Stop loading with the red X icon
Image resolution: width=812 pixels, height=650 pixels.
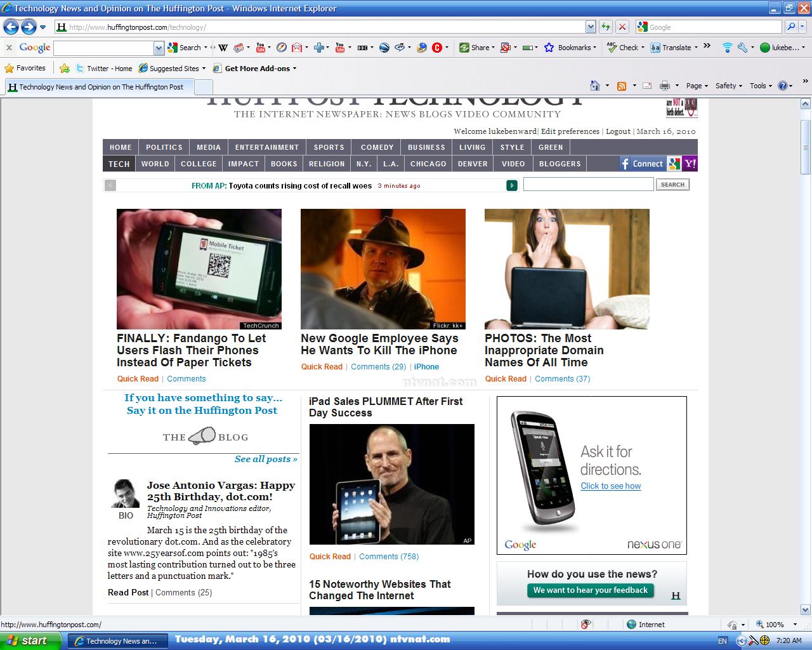click(622, 27)
